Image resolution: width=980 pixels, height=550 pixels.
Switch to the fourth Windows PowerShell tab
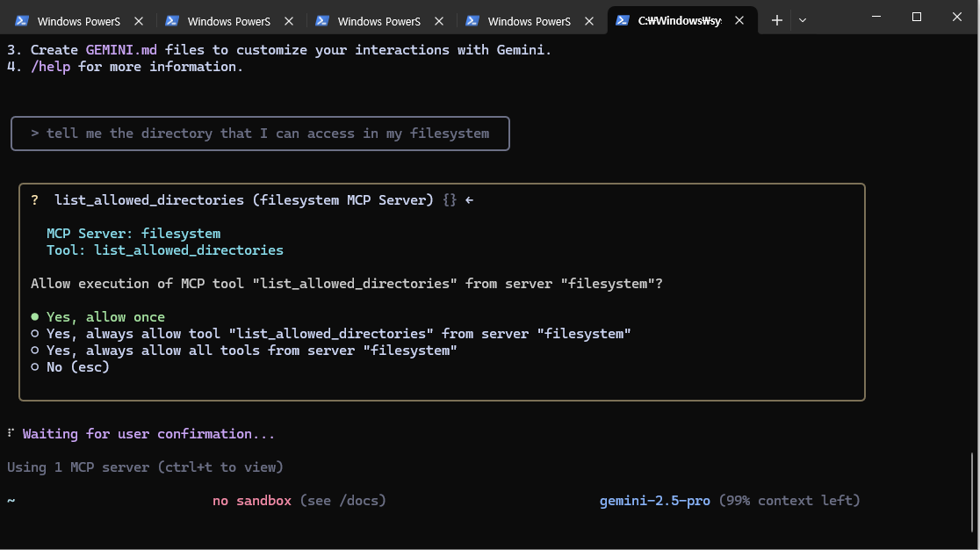point(529,21)
